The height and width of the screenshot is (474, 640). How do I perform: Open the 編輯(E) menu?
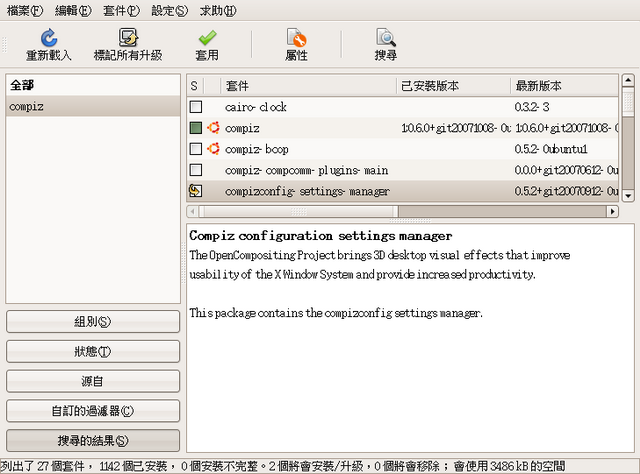(73, 11)
